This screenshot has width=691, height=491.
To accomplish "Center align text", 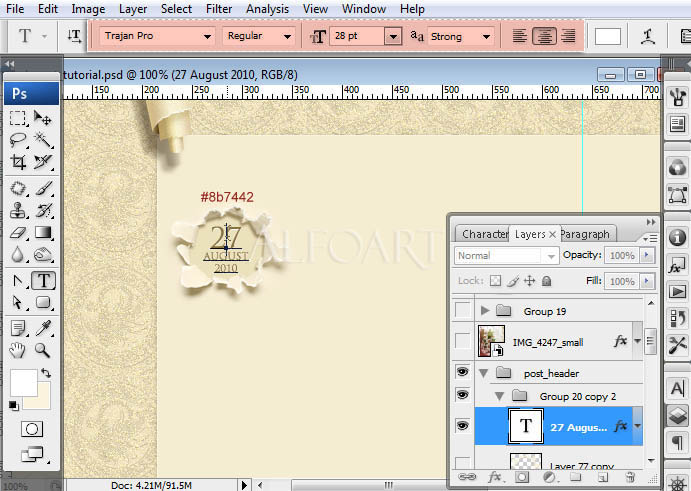I will 544,36.
